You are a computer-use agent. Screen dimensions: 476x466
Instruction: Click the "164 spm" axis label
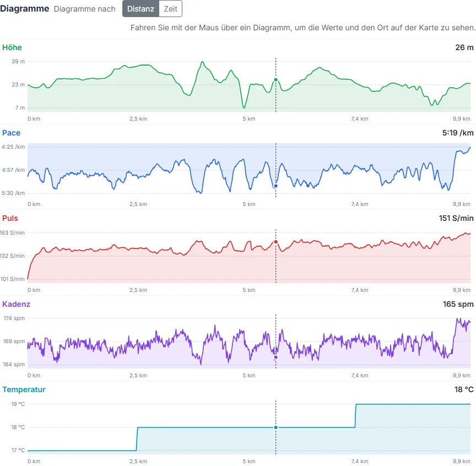14,364
